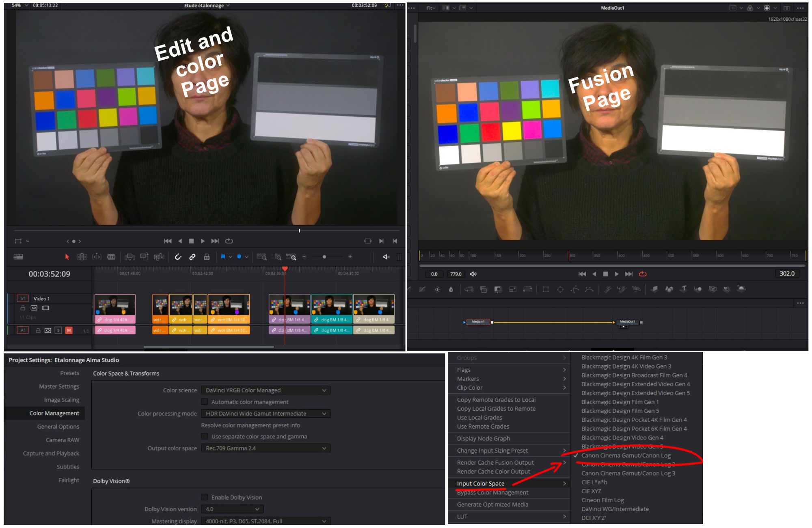The image size is (812, 528).
Task: Unmute audio track A1 with M button
Action: (x=69, y=330)
